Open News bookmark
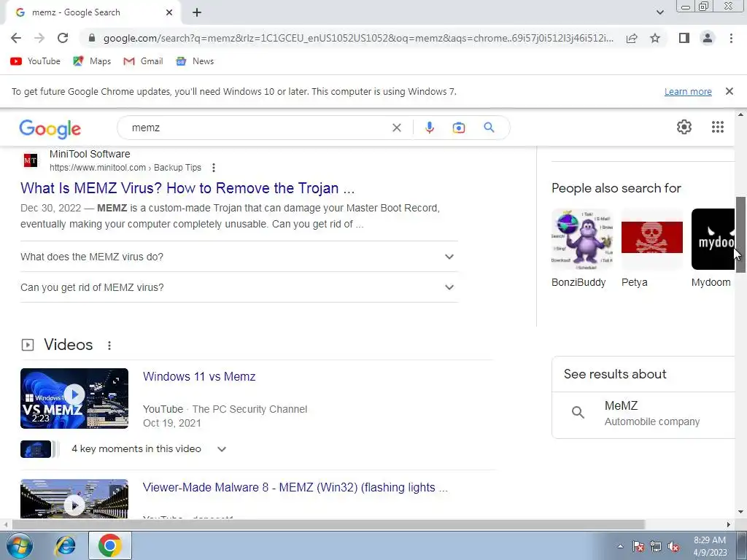The width and height of the screenshot is (747, 560). click(x=194, y=61)
